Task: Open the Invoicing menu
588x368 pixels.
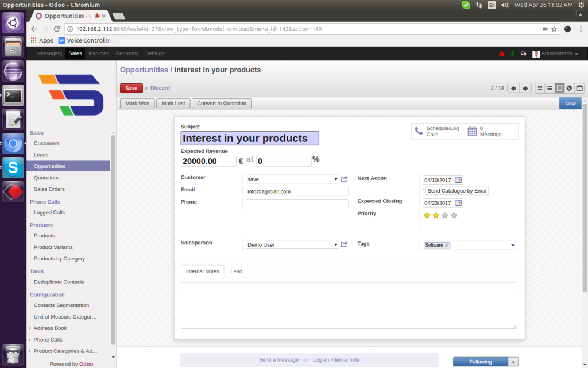Action: click(x=99, y=53)
